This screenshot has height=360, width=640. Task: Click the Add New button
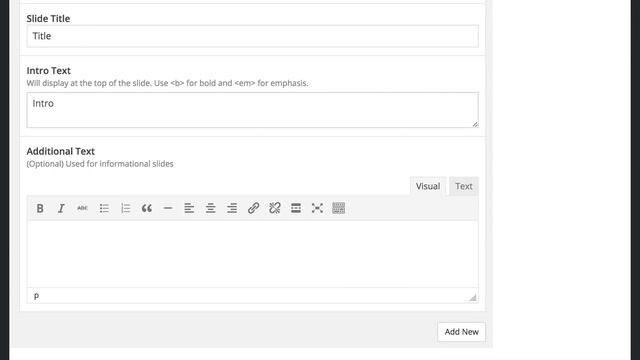point(462,332)
